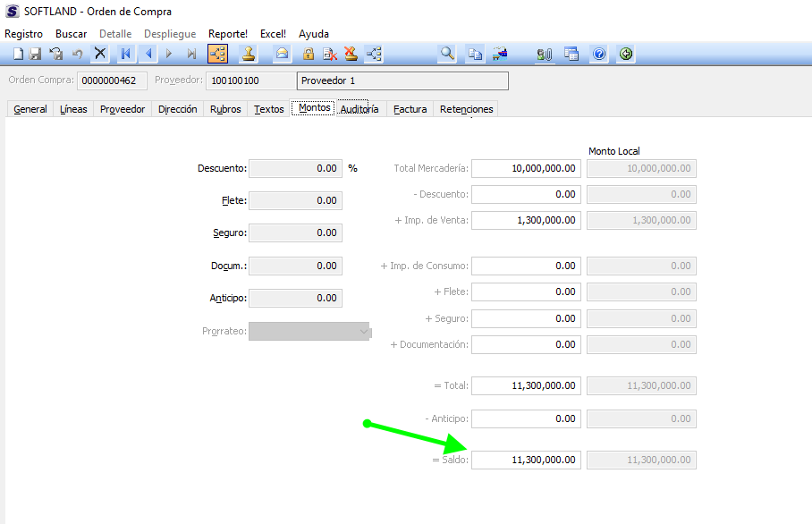Screen dimensions: 812x524
Task: Open the Buscar menu
Action: pyautogui.click(x=72, y=34)
